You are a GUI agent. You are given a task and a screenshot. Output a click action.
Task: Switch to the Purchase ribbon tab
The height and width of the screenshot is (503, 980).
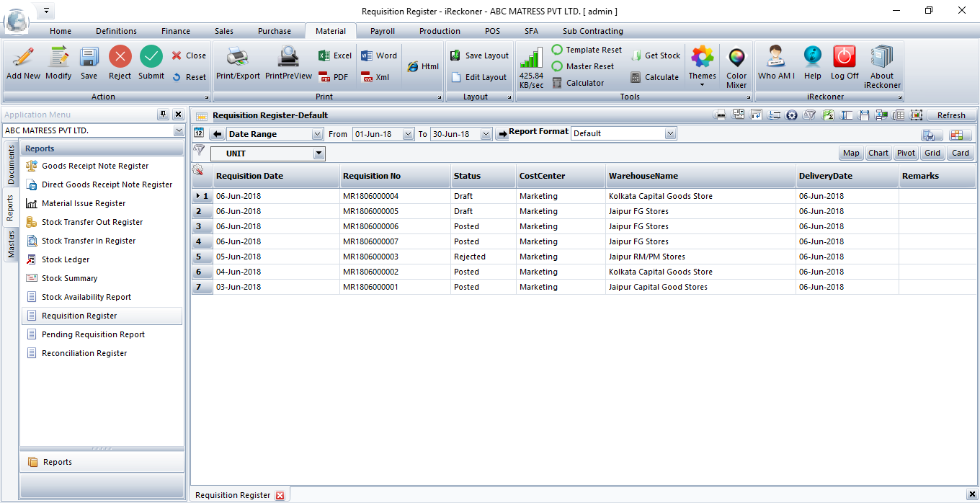click(275, 31)
